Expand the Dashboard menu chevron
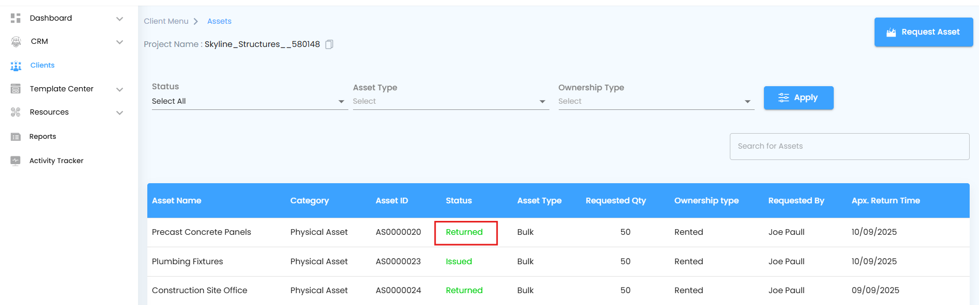 coord(119,19)
